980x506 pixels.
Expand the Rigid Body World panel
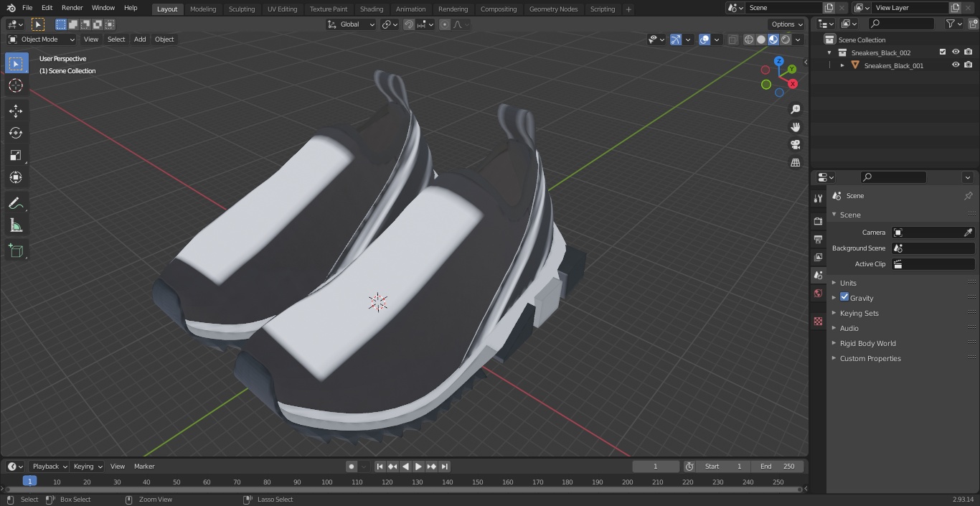(868, 343)
